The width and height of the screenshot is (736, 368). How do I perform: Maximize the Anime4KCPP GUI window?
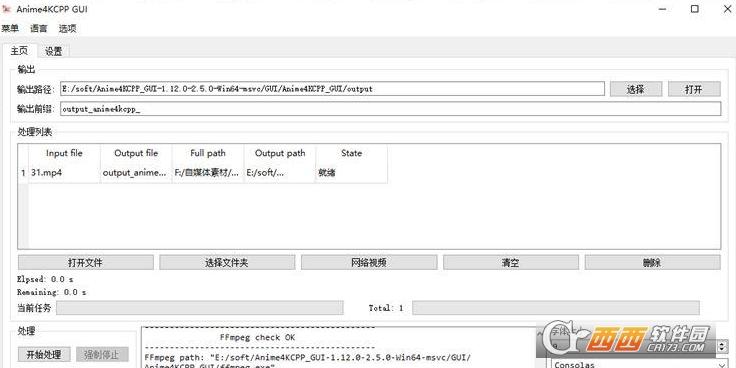pyautogui.click(x=695, y=9)
